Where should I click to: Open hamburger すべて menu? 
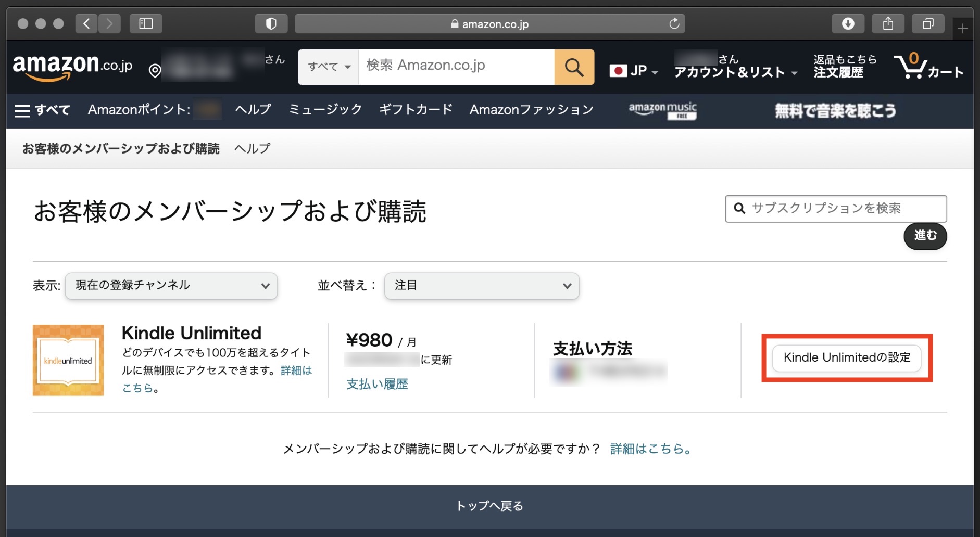coord(42,110)
